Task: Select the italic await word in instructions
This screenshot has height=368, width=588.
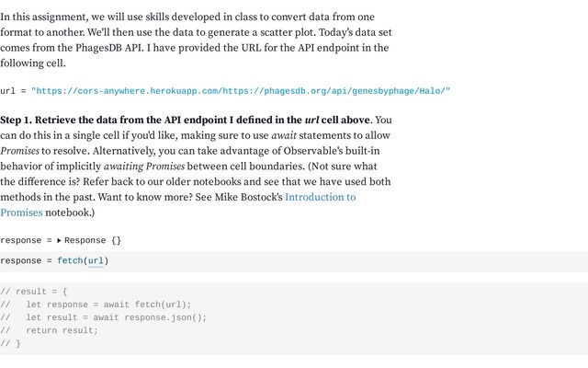Action: [284, 135]
